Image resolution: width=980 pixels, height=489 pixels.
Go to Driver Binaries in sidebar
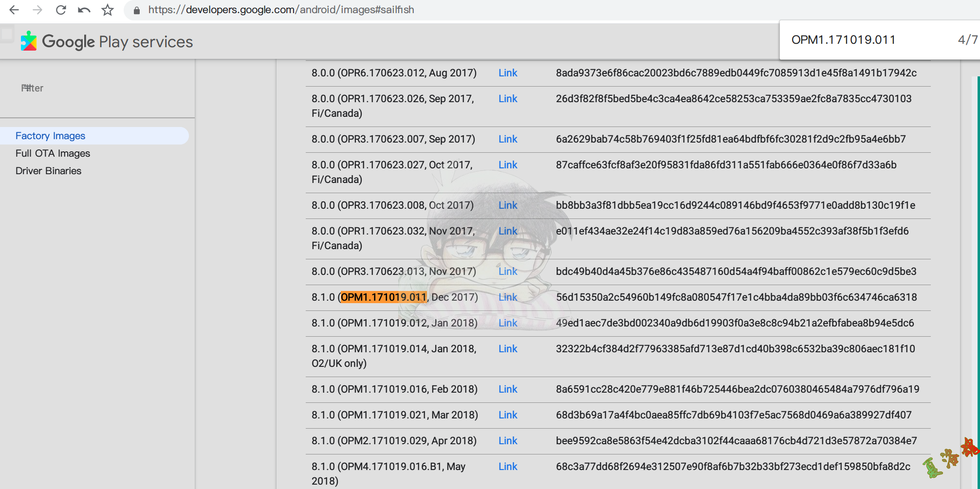48,171
